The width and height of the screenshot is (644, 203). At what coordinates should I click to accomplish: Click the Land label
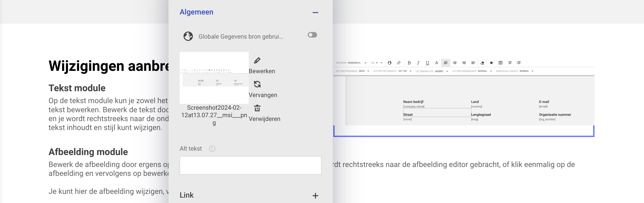click(475, 102)
